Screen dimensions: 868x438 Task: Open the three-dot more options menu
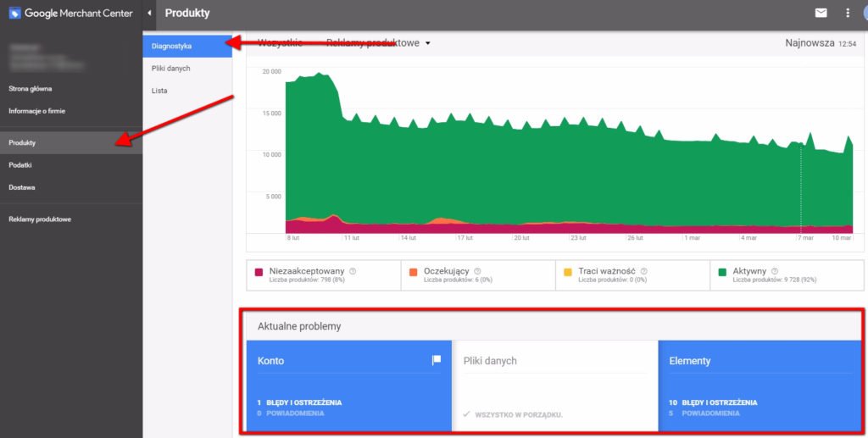[848, 13]
